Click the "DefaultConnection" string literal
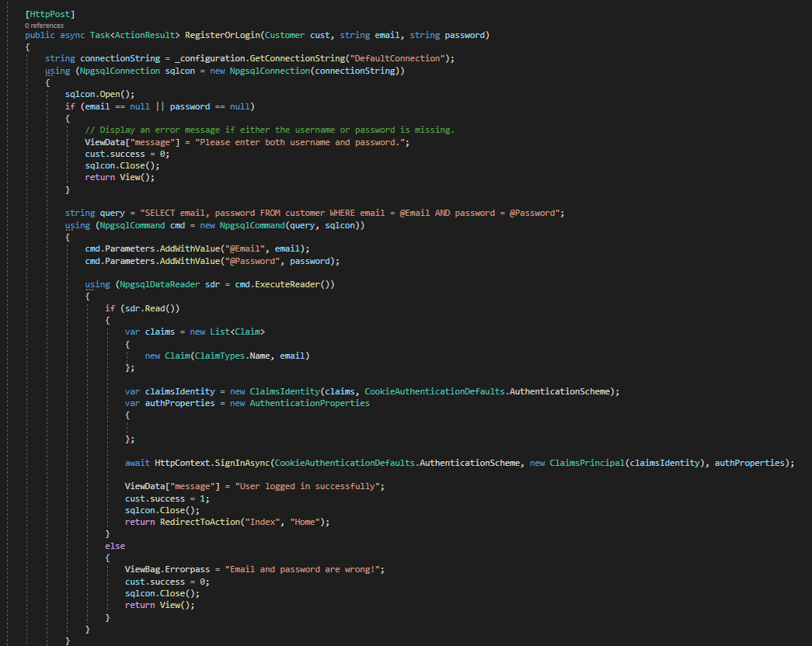This screenshot has width=812, height=646. tap(399, 58)
